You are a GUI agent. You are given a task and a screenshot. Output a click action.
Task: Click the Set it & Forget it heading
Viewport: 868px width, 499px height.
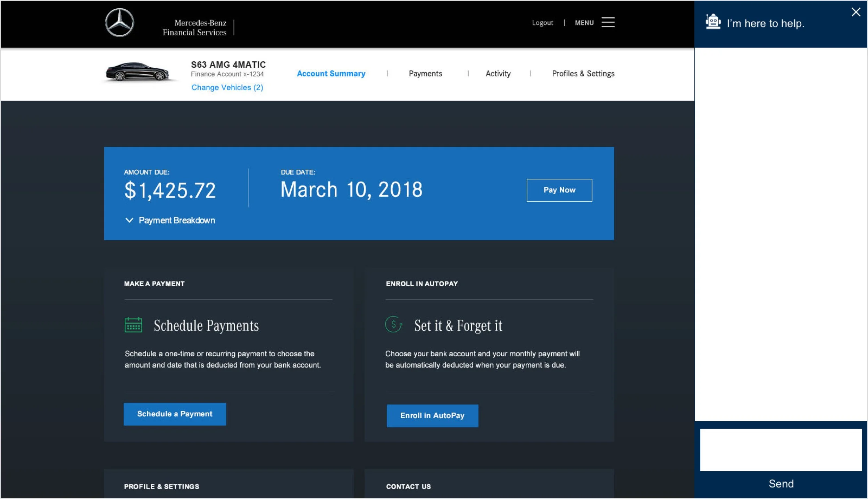click(458, 326)
